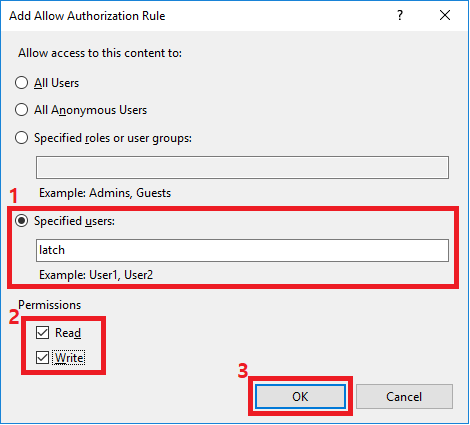Click the specified users field containing latch
Image resolution: width=470 pixels, height=425 pixels.
[242, 250]
